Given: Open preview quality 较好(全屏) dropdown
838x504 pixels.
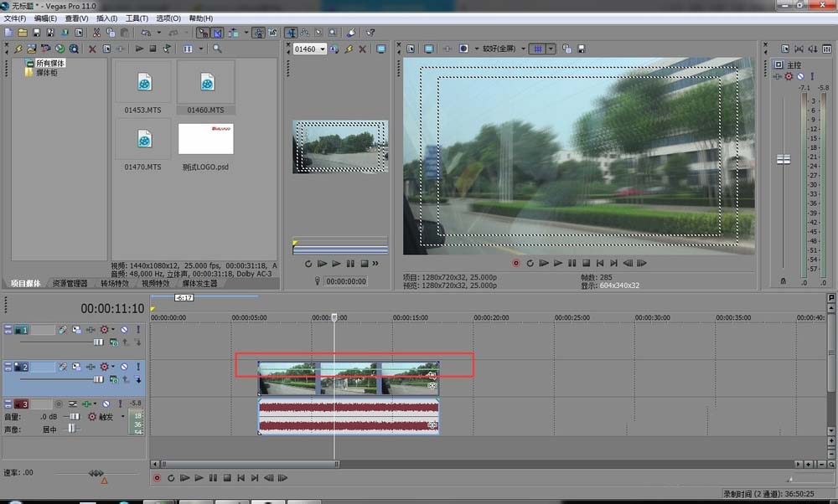Looking at the screenshot, I should click(523, 49).
